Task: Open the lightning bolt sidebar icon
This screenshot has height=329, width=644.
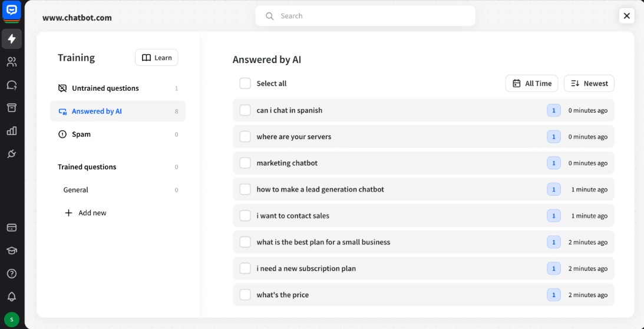Action: [x=12, y=39]
